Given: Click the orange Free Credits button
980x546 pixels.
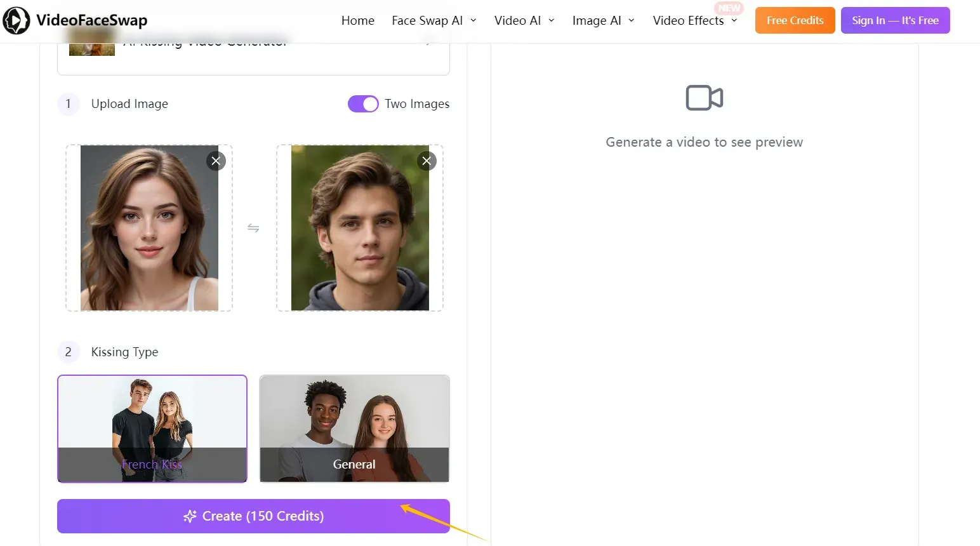Looking at the screenshot, I should click(x=795, y=20).
